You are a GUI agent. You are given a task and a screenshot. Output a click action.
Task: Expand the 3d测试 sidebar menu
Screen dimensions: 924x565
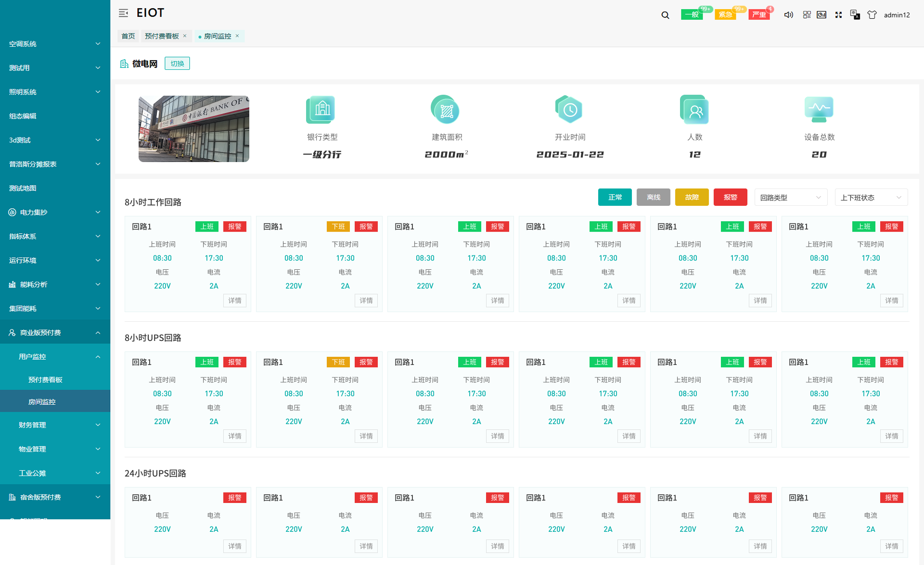pos(55,140)
